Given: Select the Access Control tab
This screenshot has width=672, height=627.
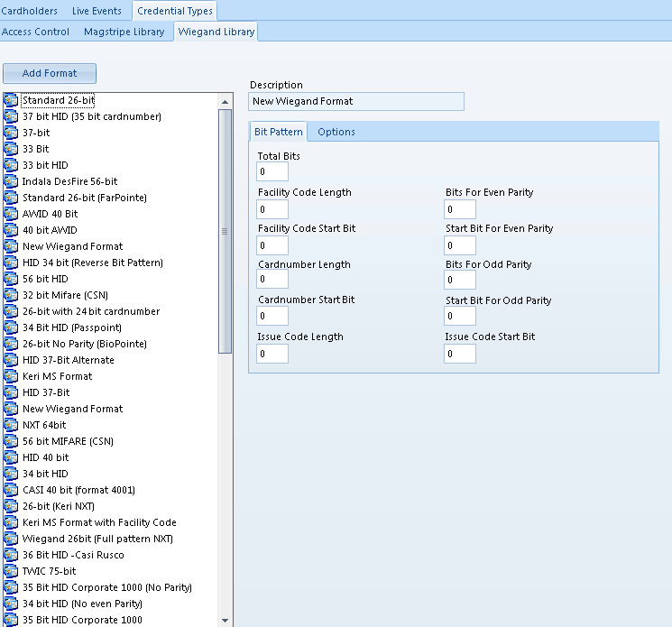Looking at the screenshot, I should (x=36, y=32).
